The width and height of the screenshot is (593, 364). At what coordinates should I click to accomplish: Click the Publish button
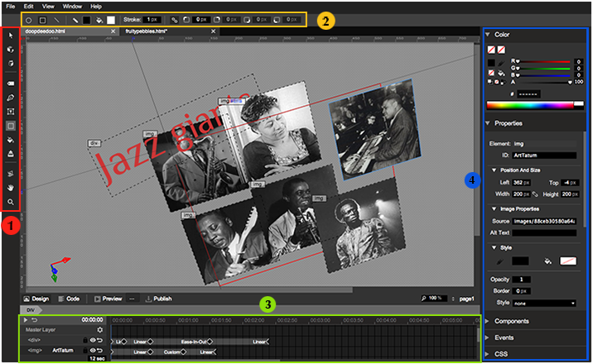pyautogui.click(x=159, y=299)
